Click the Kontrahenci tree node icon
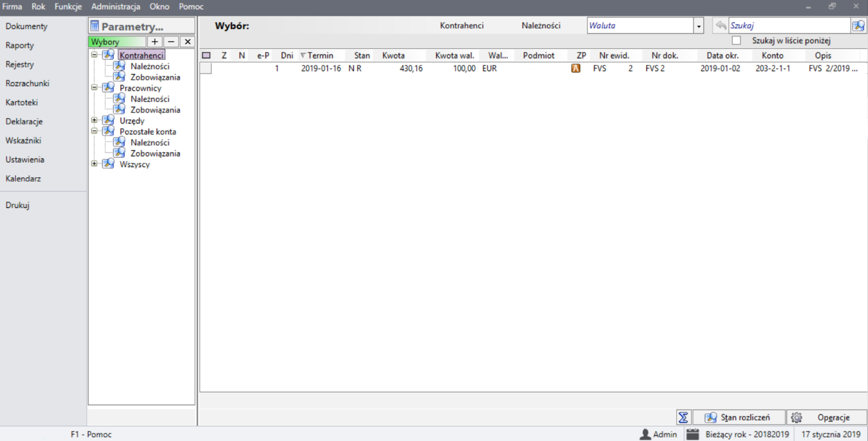Screen dimensions: 868x441 [x=109, y=55]
